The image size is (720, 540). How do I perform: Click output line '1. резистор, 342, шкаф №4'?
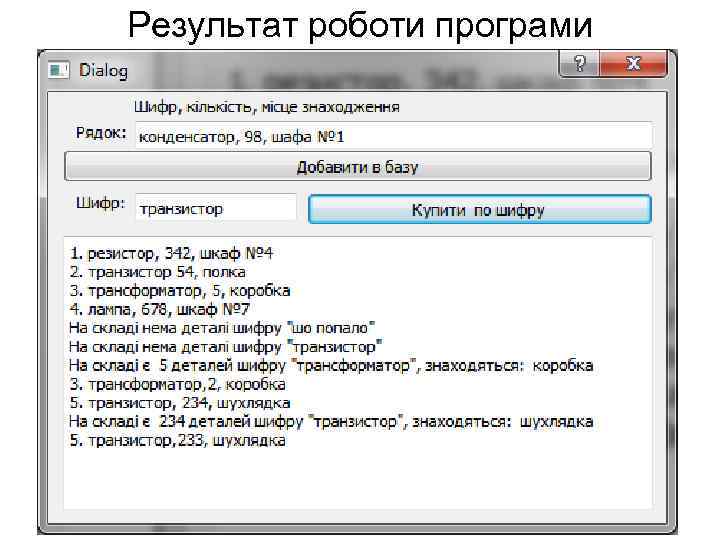tap(171, 253)
